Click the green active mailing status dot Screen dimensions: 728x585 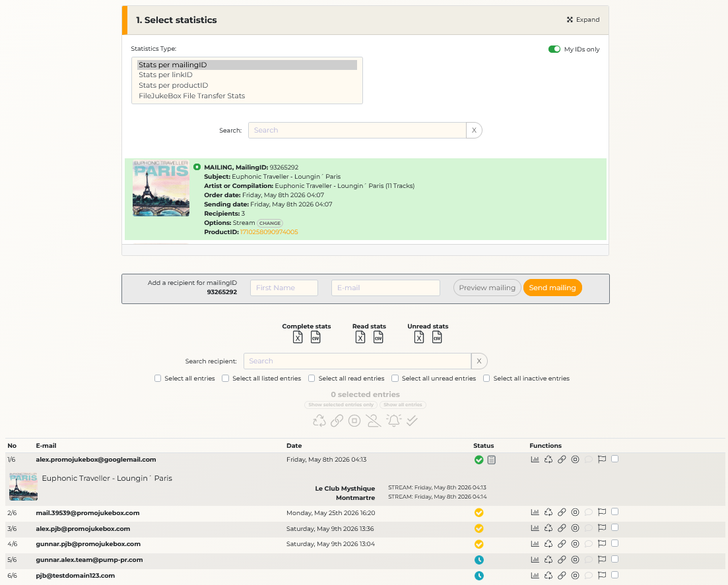click(197, 167)
